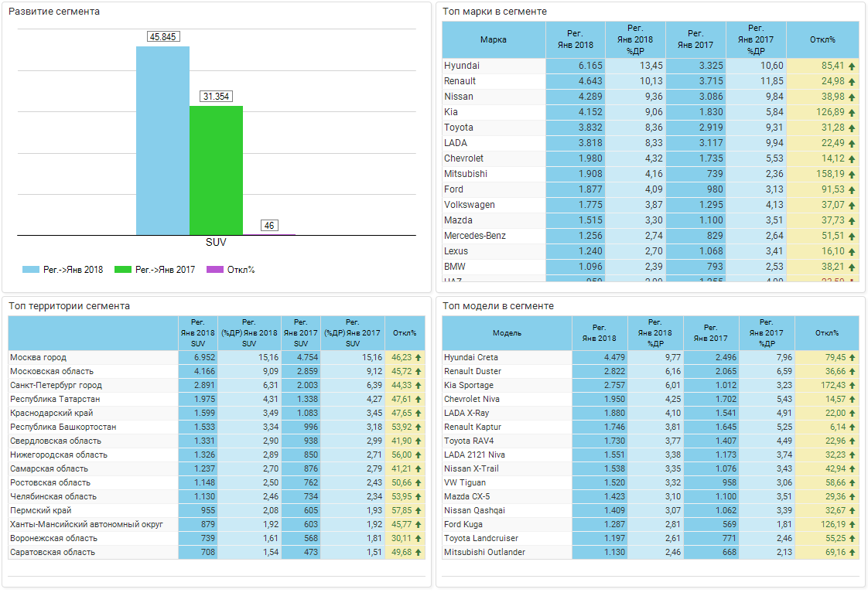Viewport: 868px width, 613px height.
Task: Click the up arrow beside 58,66 VW Tiguan
Action: (x=852, y=483)
